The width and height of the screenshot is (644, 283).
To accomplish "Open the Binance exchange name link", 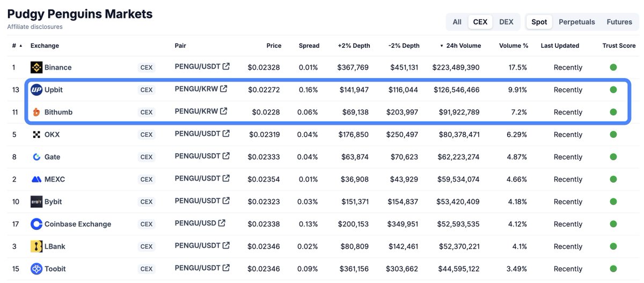I will [x=58, y=68].
